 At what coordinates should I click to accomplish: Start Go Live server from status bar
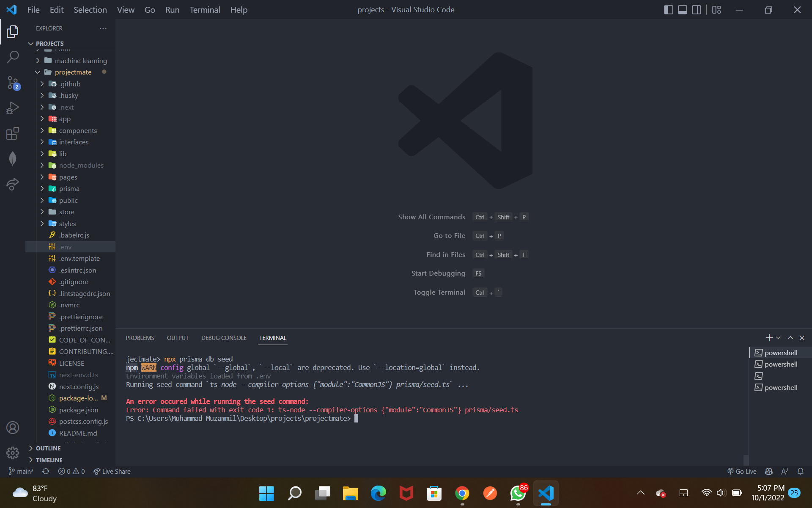(x=742, y=471)
